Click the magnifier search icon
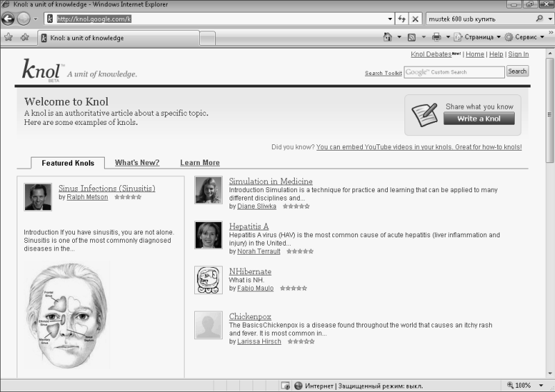This screenshot has width=555, height=392. tap(540, 19)
